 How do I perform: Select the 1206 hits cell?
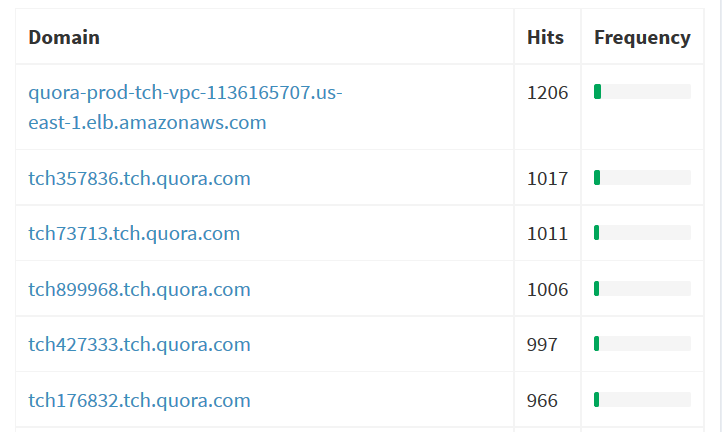click(547, 93)
